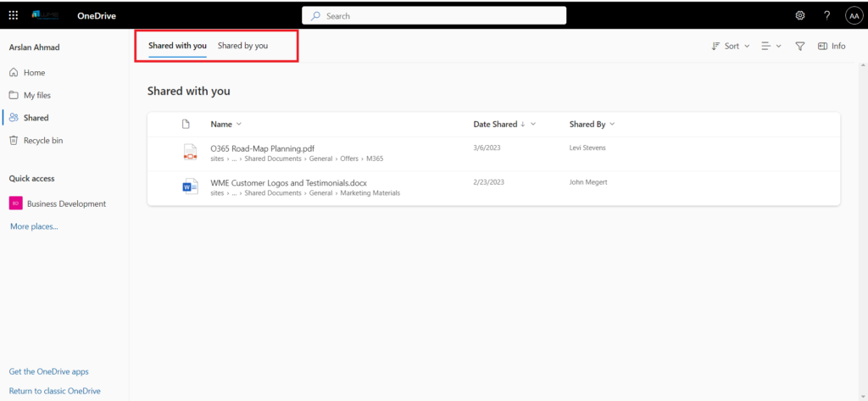868x401 pixels.
Task: Click the Arslan Ahmad name in sidebar
Action: coord(34,47)
